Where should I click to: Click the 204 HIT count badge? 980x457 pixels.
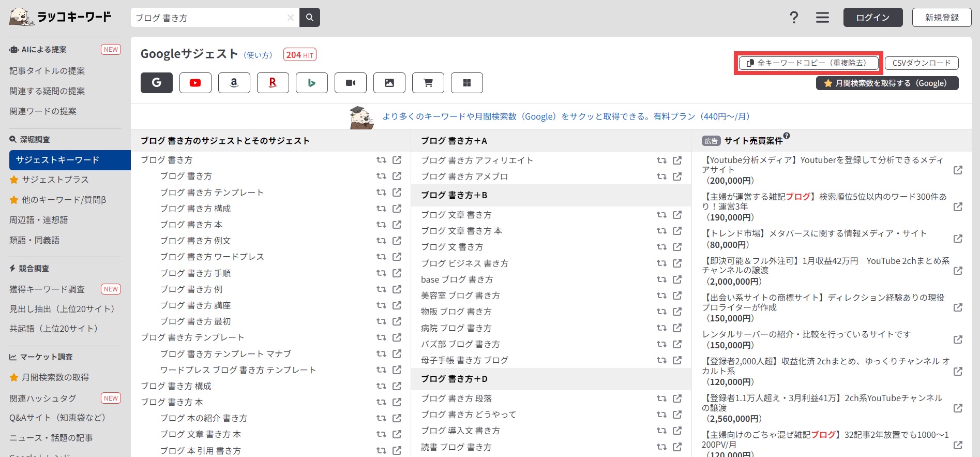300,55
